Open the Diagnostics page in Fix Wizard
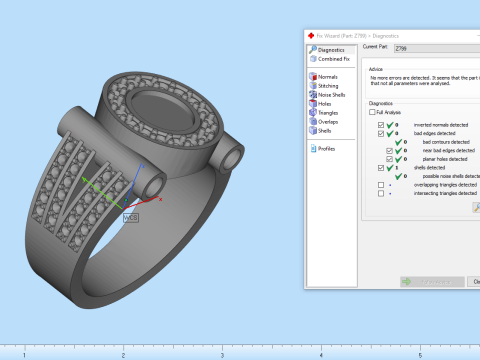This screenshot has width=480, height=360. (331, 50)
